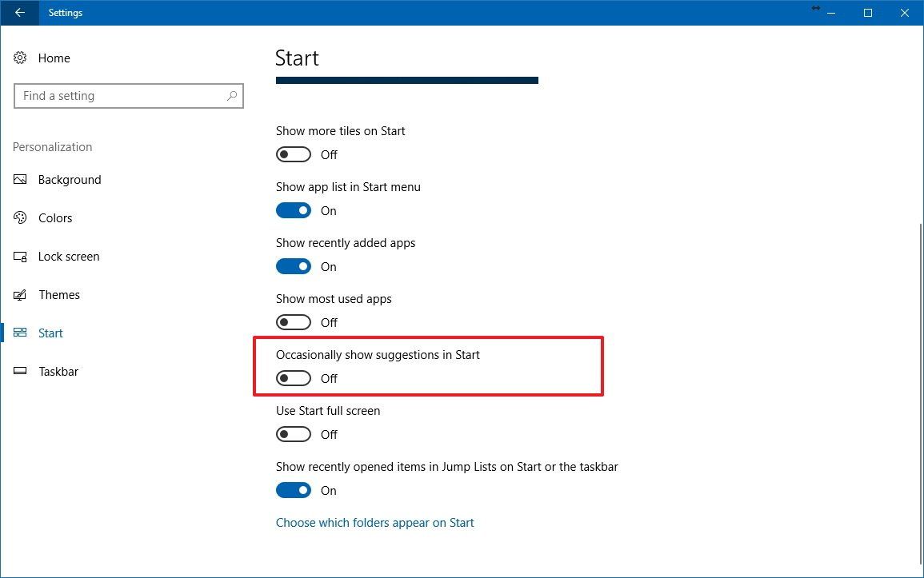
Task: Turn off Show recently added apps
Action: click(293, 265)
